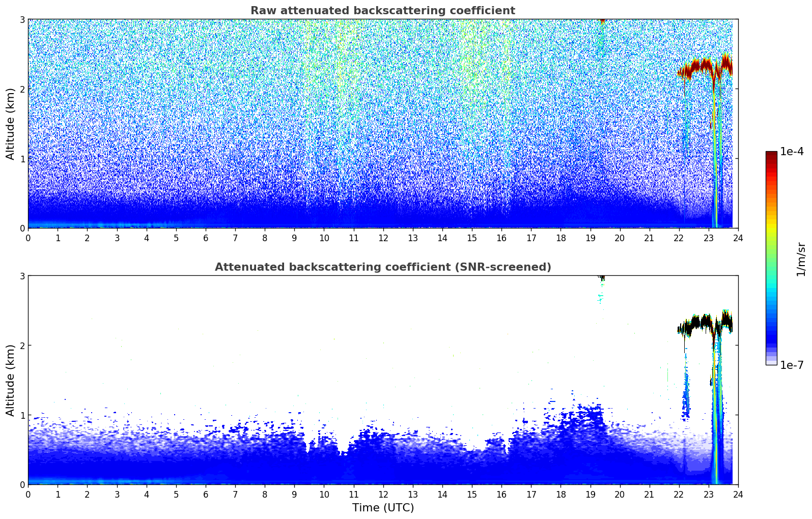Click the "Attenuated backscattering coefficient (SNR-screened)" title
The height and width of the screenshot is (519, 812).
click(383, 267)
